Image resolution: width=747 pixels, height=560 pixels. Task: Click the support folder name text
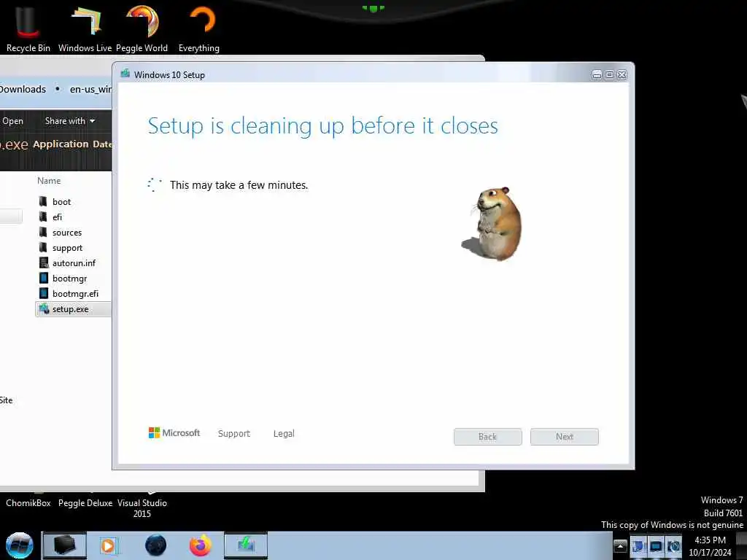[67, 248]
